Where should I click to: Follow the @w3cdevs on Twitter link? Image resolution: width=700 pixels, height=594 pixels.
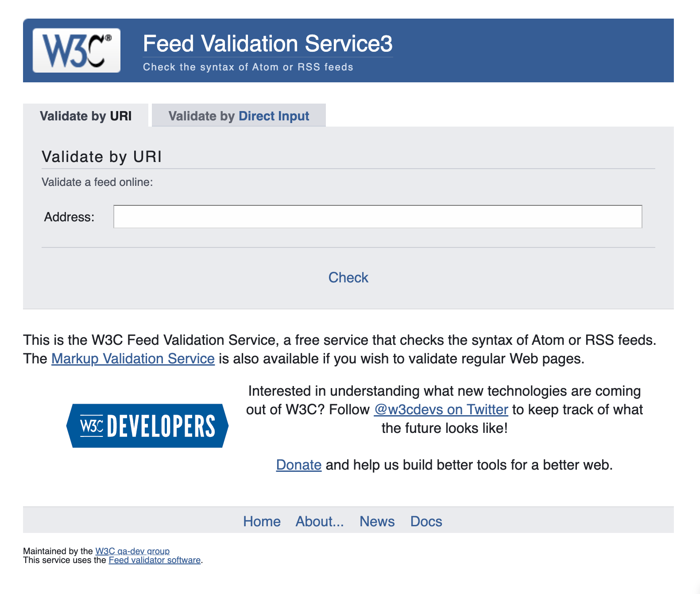point(441,409)
